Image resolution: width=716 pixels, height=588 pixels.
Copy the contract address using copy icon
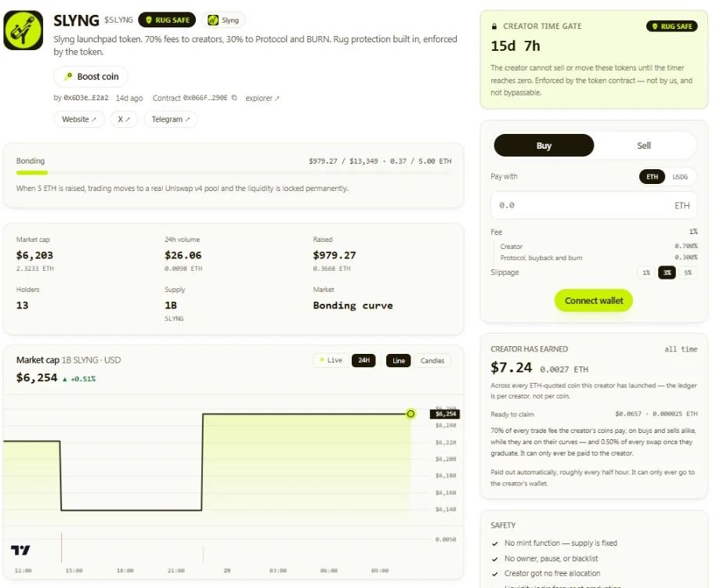[234, 98]
